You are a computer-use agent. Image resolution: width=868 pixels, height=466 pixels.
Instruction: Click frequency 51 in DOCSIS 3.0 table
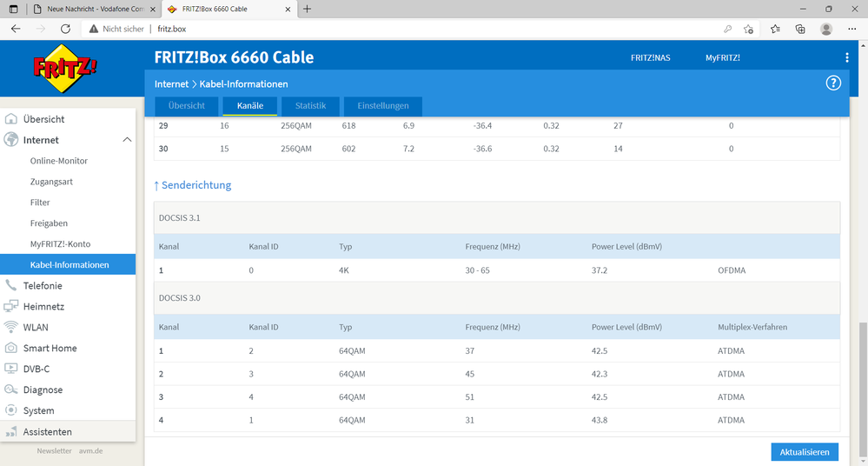coord(469,396)
